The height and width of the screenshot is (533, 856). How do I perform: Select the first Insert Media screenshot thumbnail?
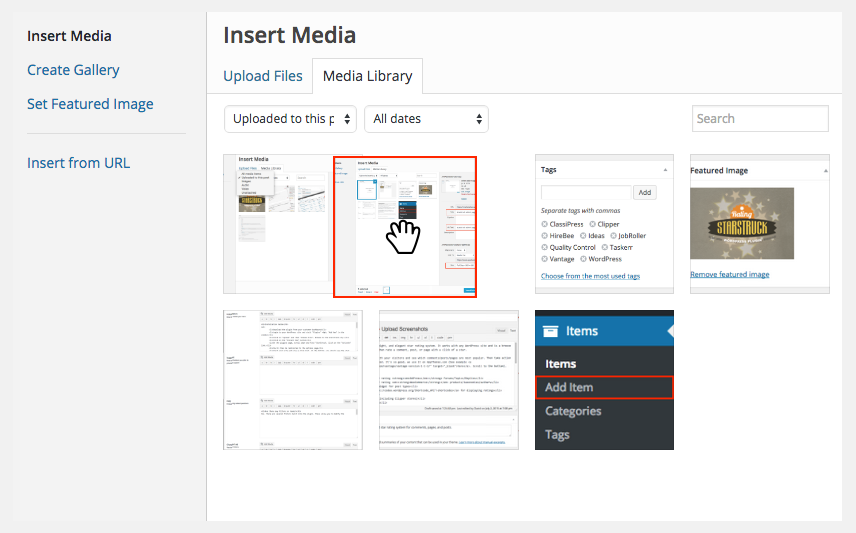(x=278, y=224)
